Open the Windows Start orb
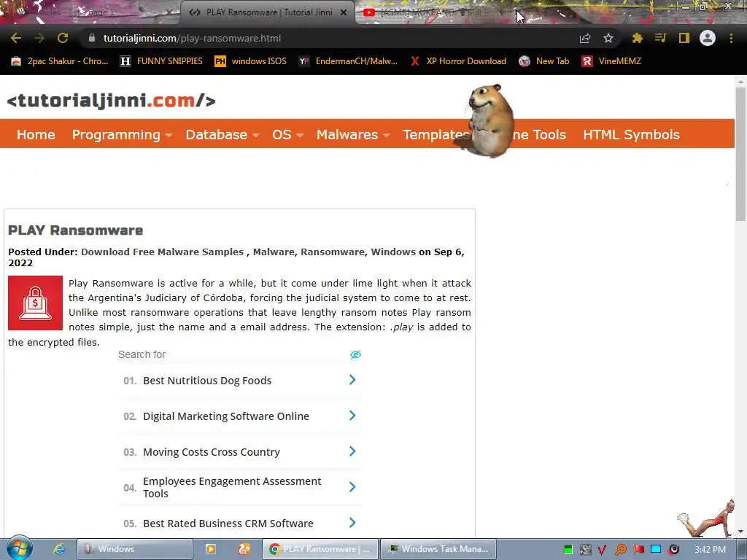Viewport: 747px width, 560px height. [x=19, y=548]
